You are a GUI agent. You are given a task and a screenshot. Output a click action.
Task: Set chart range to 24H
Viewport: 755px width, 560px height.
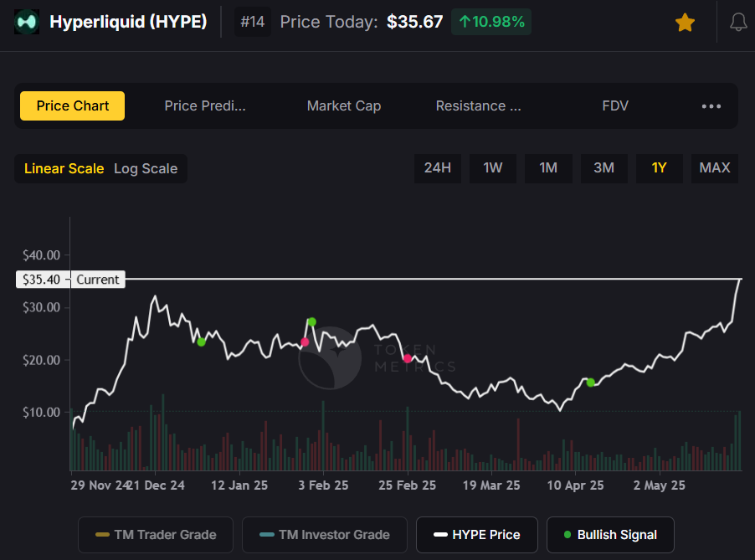(437, 168)
